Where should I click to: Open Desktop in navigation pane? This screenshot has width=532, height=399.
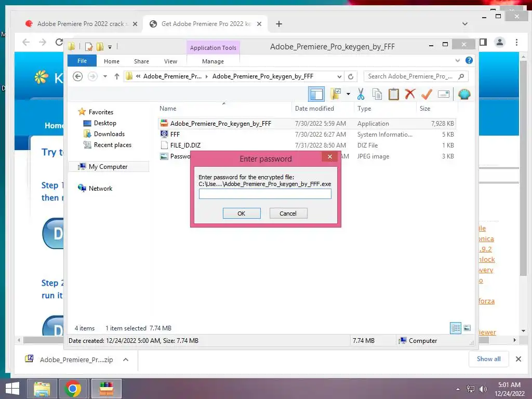coord(105,123)
